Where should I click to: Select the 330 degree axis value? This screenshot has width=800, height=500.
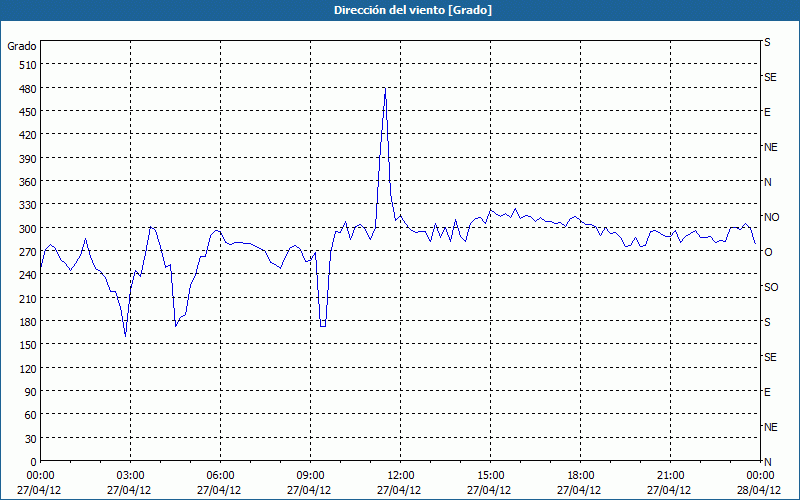[x=29, y=205]
